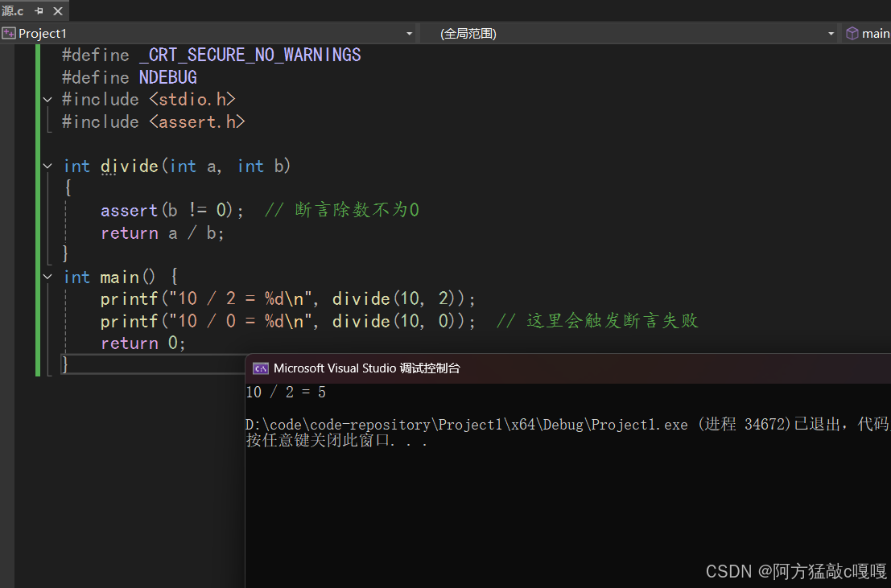The height and width of the screenshot is (588, 891).
Task: Click the 断言除数不为0 comment
Action: [342, 210]
